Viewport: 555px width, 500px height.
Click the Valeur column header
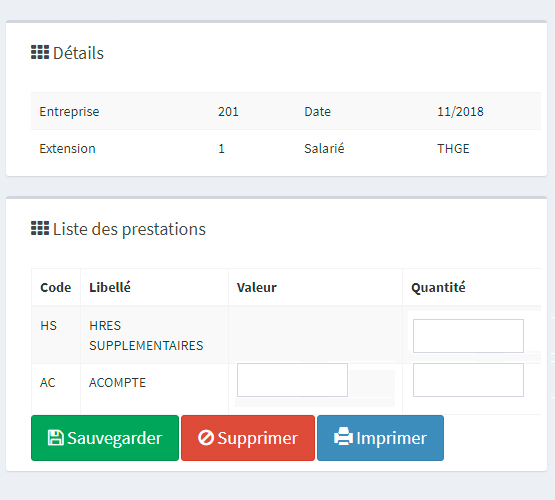point(257,287)
